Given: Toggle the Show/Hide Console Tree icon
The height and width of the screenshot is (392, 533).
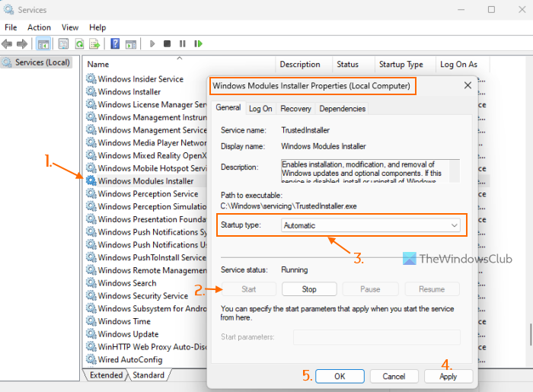Looking at the screenshot, I should (43, 44).
